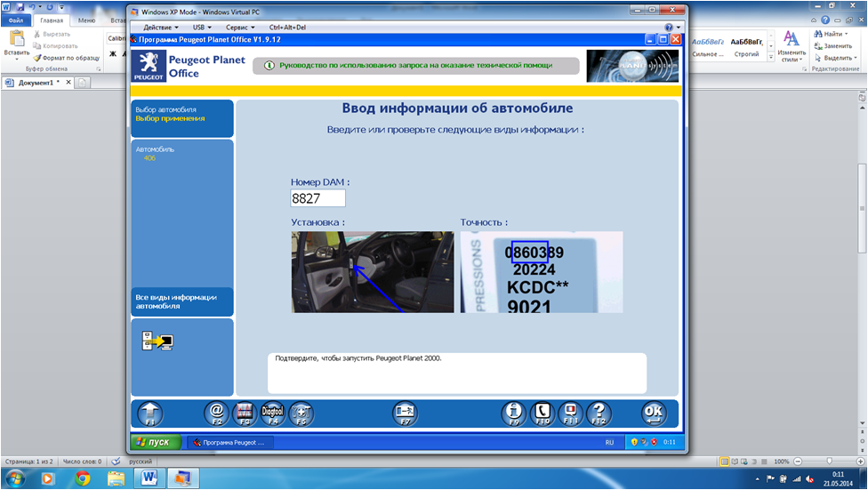Viewport: 868px width, 490px height.
Task: Click the русский language status in Word
Action: (x=141, y=462)
